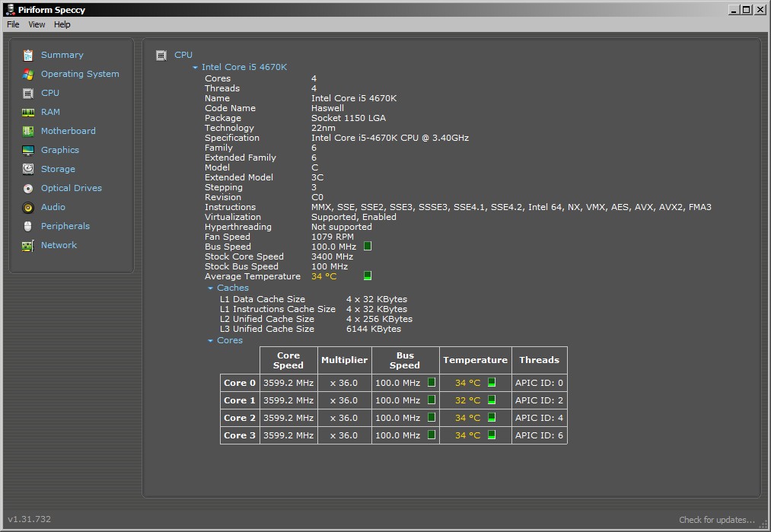
Task: Click Core 0 bus speed indicator
Action: pyautogui.click(x=432, y=383)
